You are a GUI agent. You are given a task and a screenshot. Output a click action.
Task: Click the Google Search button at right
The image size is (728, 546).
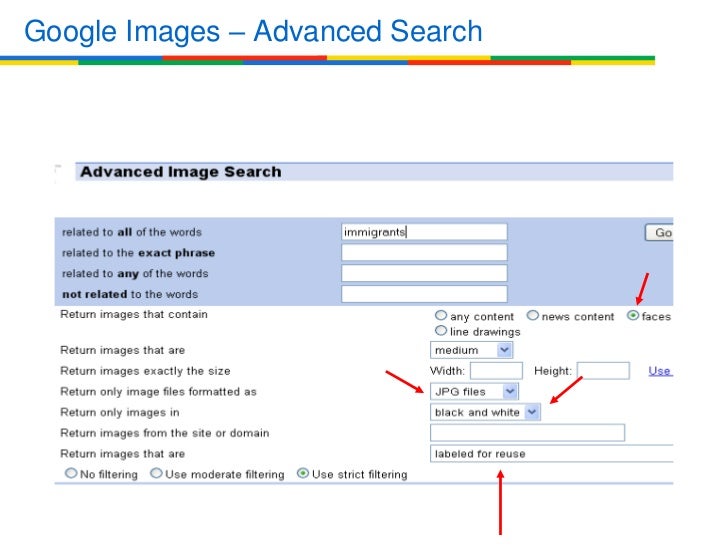pos(659,232)
